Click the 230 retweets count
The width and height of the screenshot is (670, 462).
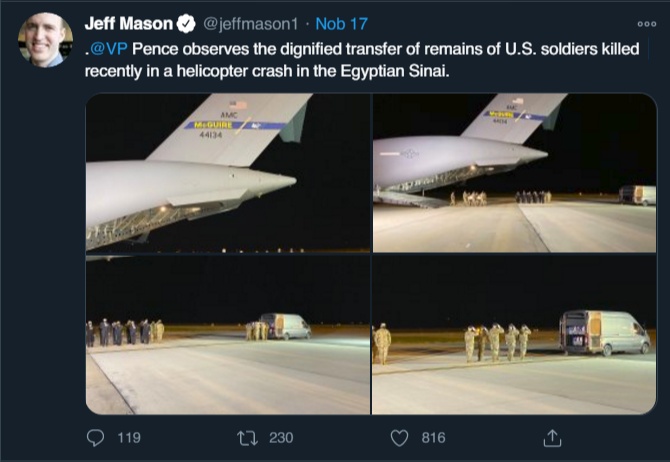click(281, 438)
